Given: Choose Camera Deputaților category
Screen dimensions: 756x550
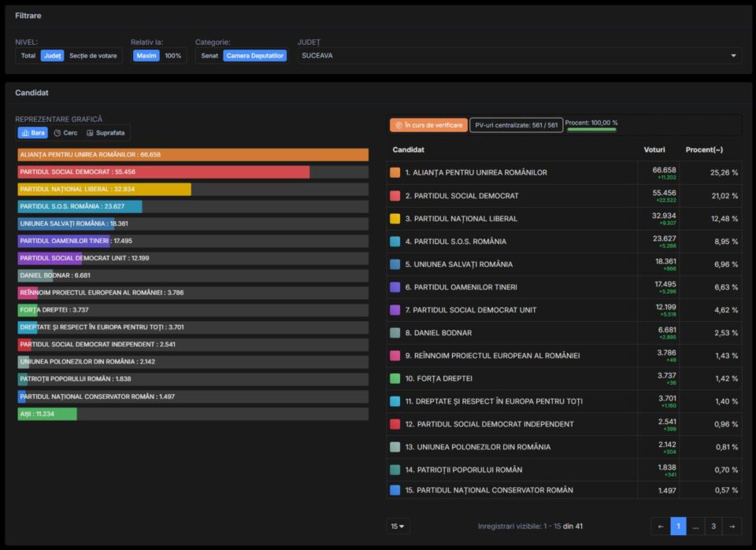Looking at the screenshot, I should coord(255,56).
